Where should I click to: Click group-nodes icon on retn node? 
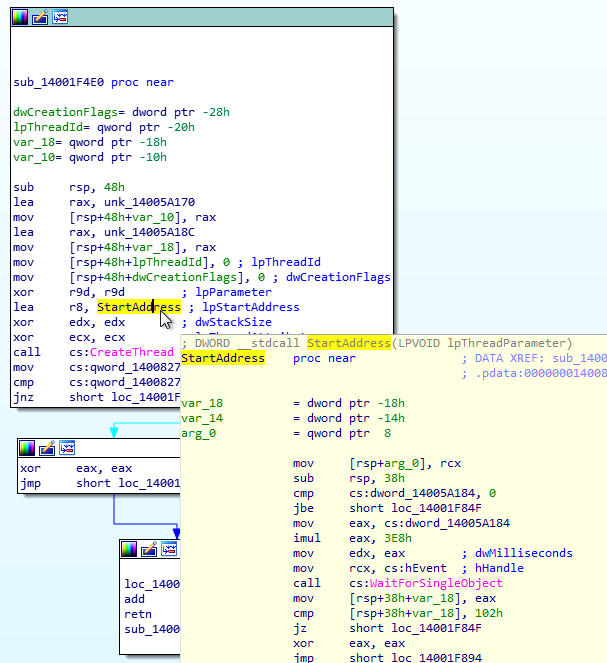pos(169,549)
